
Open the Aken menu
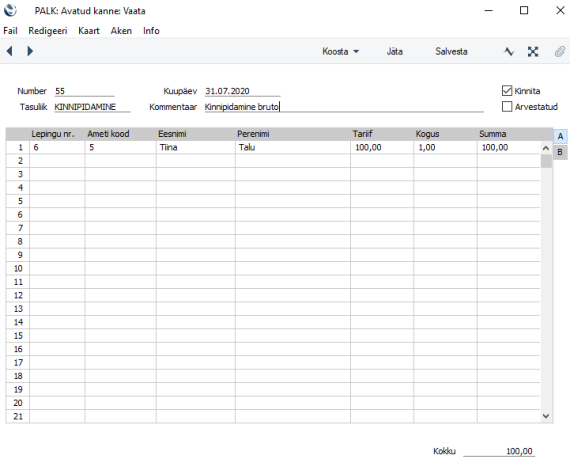coord(121,31)
